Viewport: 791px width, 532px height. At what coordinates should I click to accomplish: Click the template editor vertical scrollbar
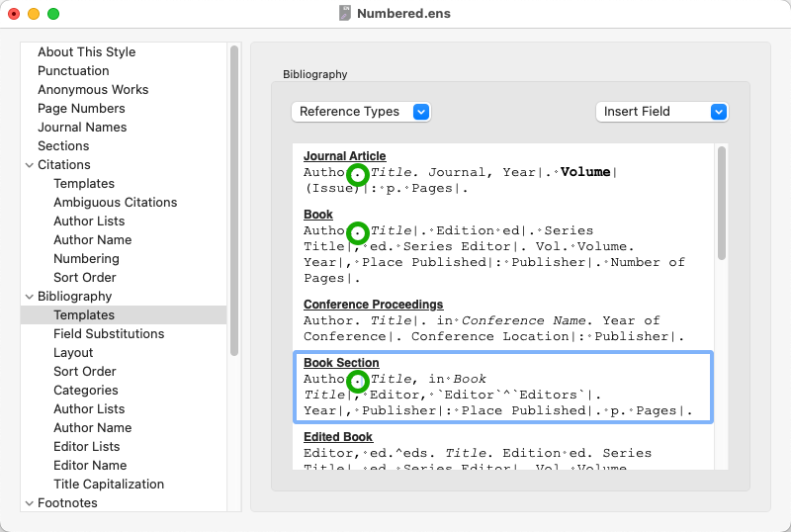[x=722, y=203]
